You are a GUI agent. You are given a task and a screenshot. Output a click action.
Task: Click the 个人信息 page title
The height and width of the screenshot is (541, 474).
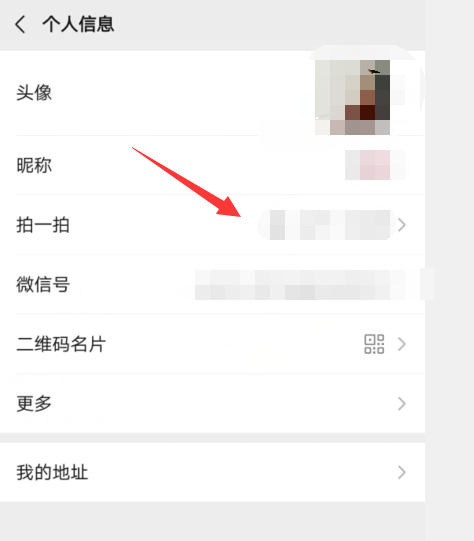[x=78, y=24]
